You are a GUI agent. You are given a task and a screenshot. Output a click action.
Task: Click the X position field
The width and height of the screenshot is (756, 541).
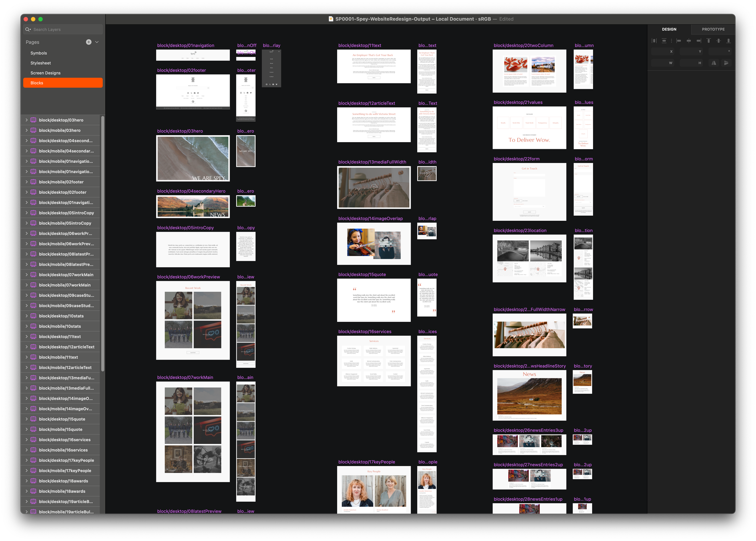(663, 51)
